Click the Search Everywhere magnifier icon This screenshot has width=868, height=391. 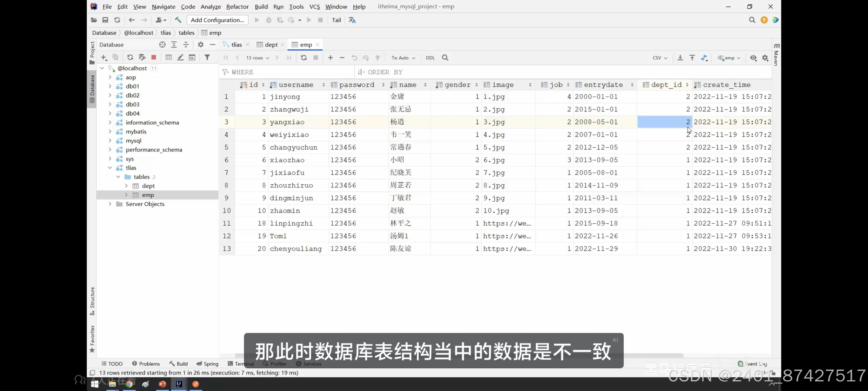click(x=752, y=20)
